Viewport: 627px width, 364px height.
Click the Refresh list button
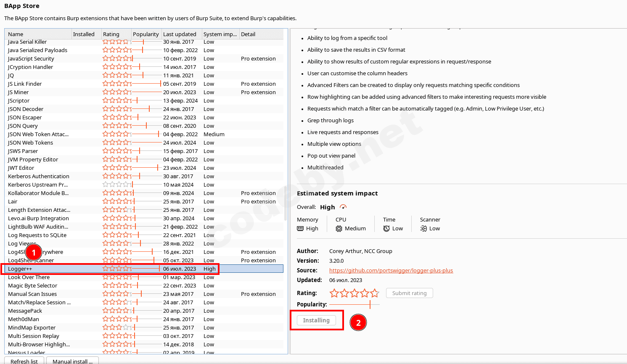(24, 361)
